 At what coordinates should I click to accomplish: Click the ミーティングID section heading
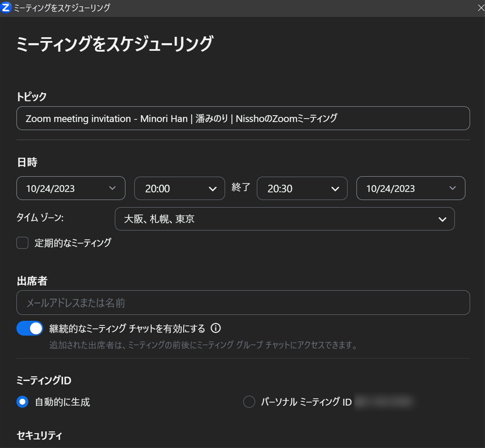click(x=44, y=380)
